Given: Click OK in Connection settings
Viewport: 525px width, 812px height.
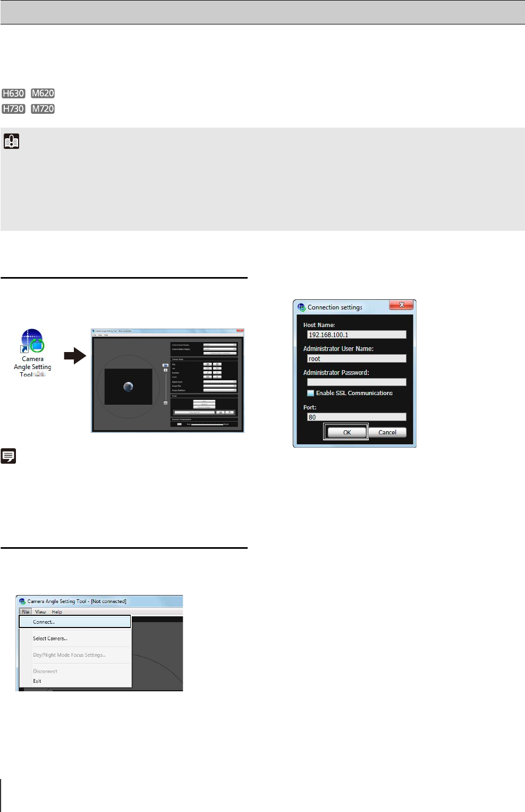Looking at the screenshot, I should click(x=346, y=432).
